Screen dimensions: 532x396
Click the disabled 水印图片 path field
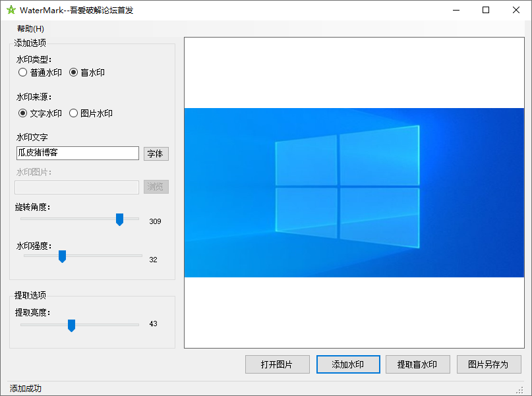77,187
